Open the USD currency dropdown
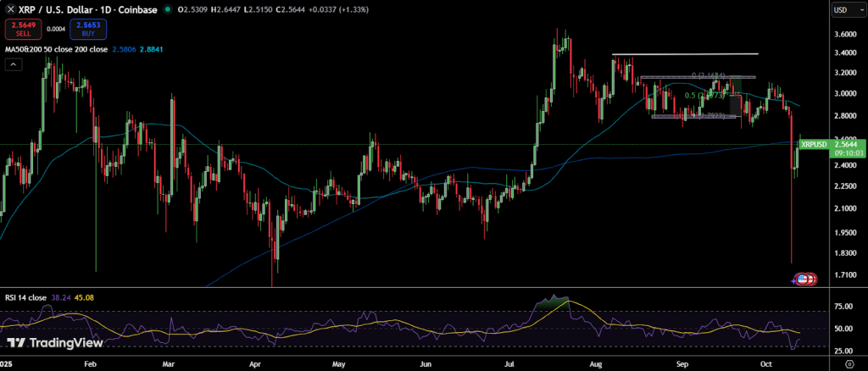 point(846,10)
